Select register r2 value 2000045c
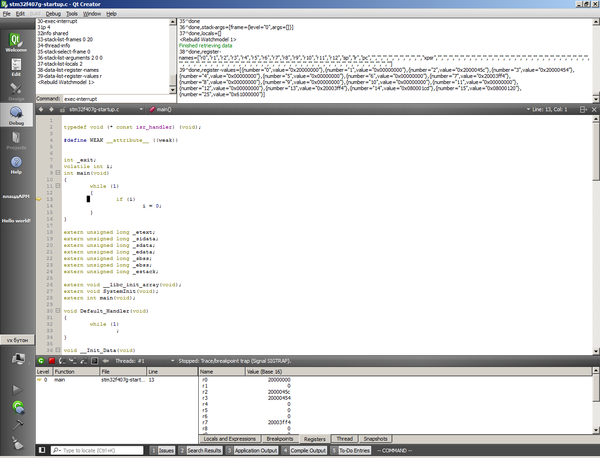The image size is (600, 458). [279, 392]
